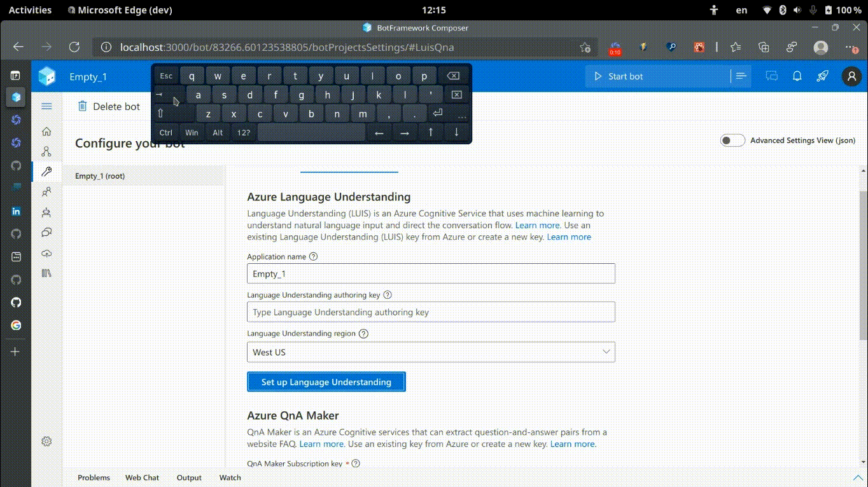The height and width of the screenshot is (487, 868).
Task: Open the accessibility menu in top bar
Action: (x=714, y=10)
